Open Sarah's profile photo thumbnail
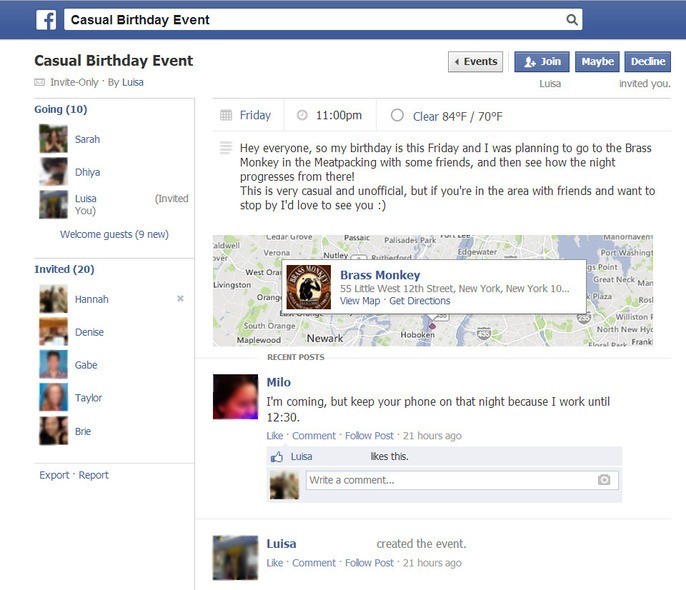The height and width of the screenshot is (590, 686). (x=53, y=139)
